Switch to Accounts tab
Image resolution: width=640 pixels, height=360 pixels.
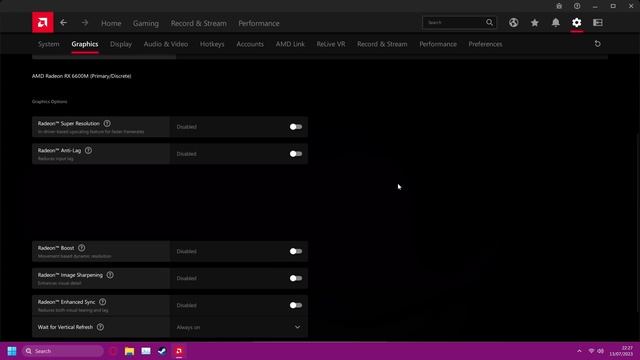pos(250,44)
